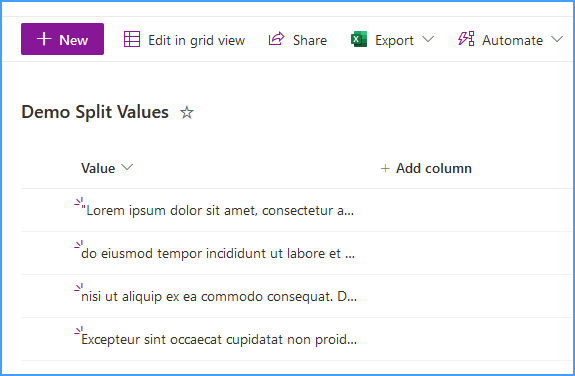Open the "do eiusmod tempor" list item
The width and height of the screenshot is (575, 376).
218,253
